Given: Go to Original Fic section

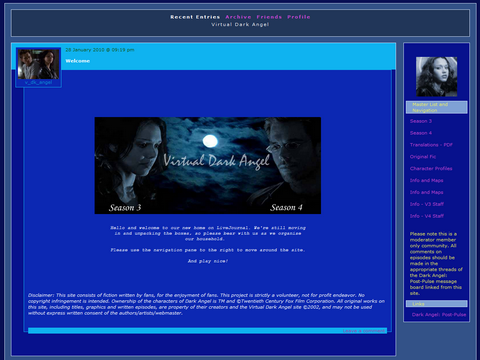Looking at the screenshot, I should [x=423, y=157].
